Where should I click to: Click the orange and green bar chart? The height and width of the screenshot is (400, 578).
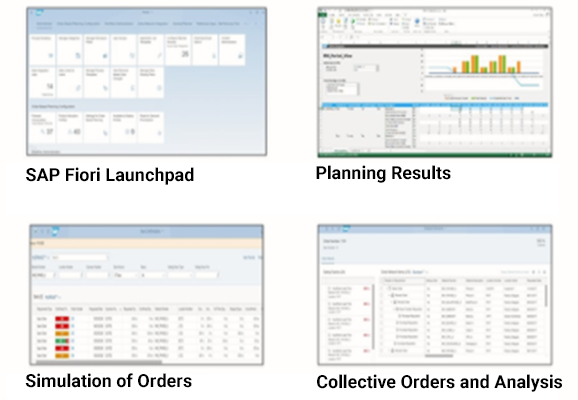click(x=487, y=65)
